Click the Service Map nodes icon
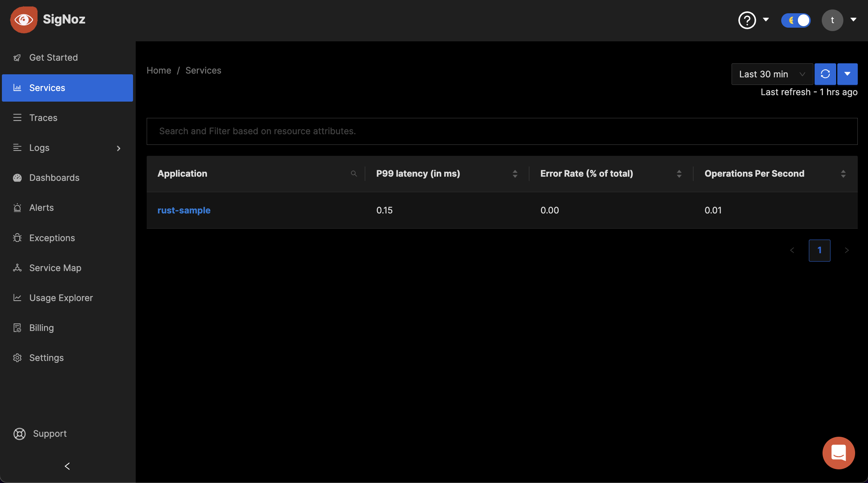 tap(17, 268)
